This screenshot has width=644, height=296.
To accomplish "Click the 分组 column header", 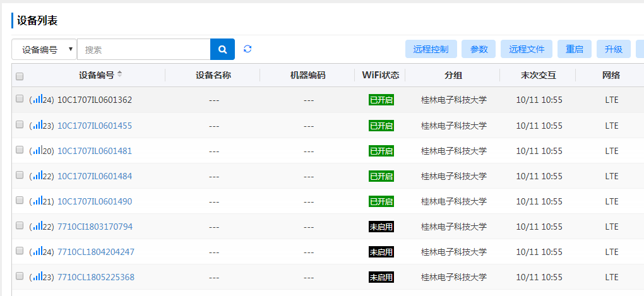I will point(453,75).
